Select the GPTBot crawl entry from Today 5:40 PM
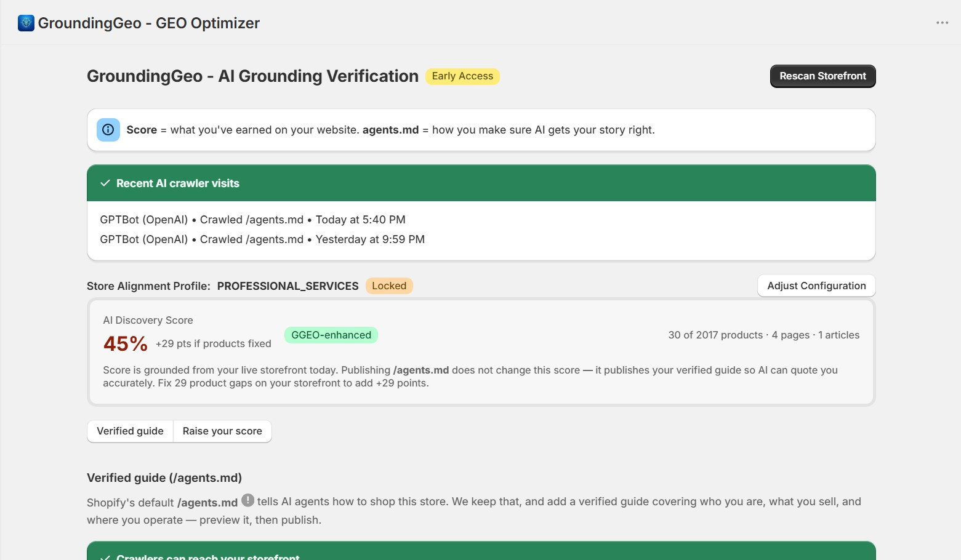 [252, 220]
